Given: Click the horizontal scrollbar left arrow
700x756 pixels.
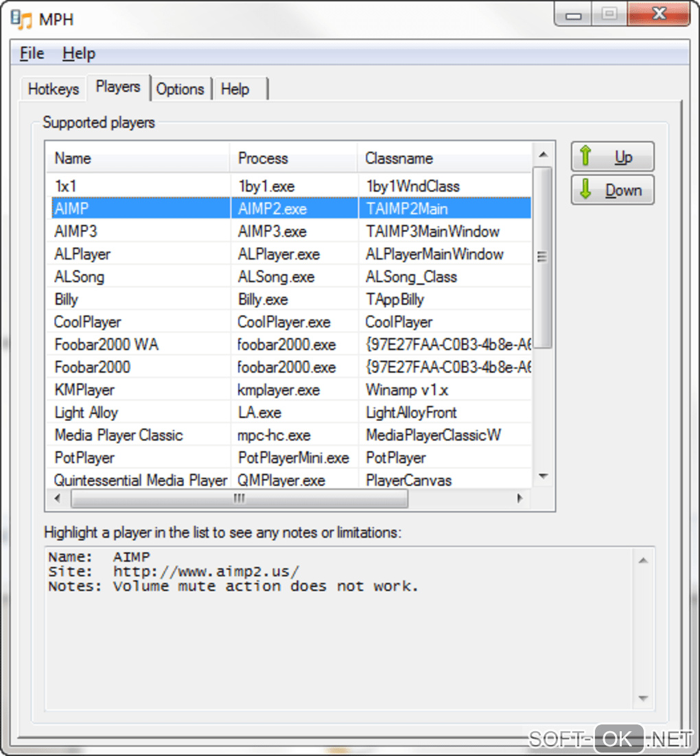Looking at the screenshot, I should pos(58,499).
